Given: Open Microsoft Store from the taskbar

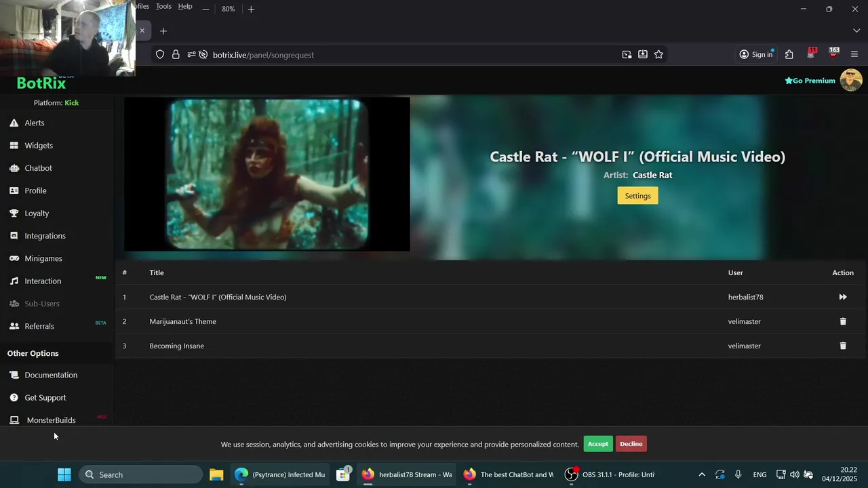Looking at the screenshot, I should (x=343, y=474).
